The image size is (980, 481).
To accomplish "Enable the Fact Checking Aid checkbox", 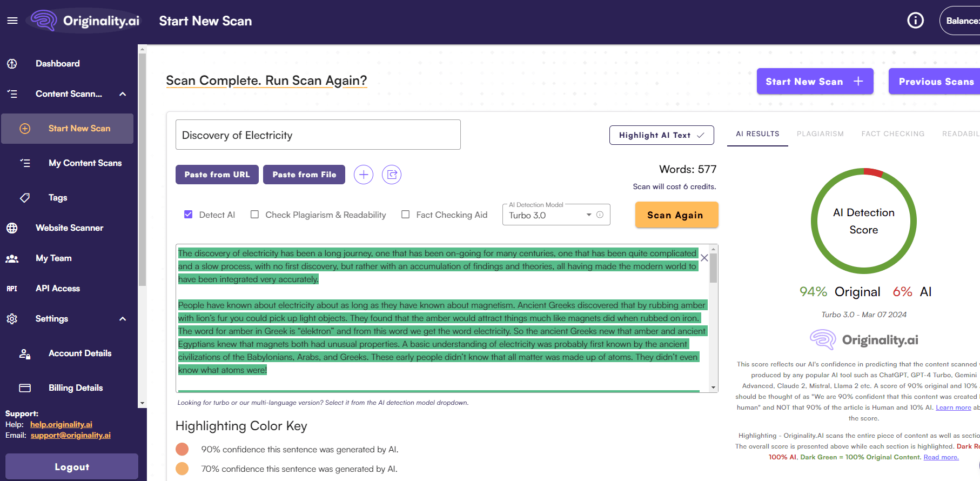I will (x=405, y=215).
